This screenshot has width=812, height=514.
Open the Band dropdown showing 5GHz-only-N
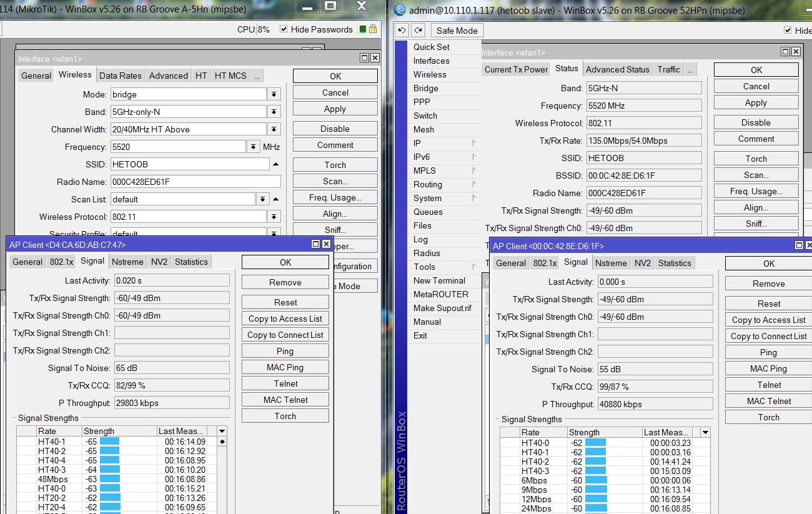pos(274,112)
